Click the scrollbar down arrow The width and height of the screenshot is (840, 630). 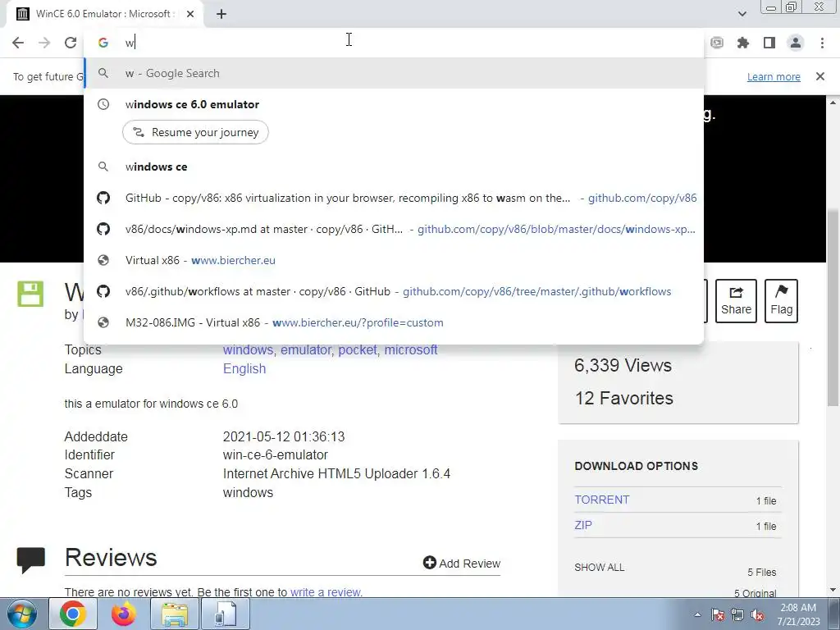(833, 590)
